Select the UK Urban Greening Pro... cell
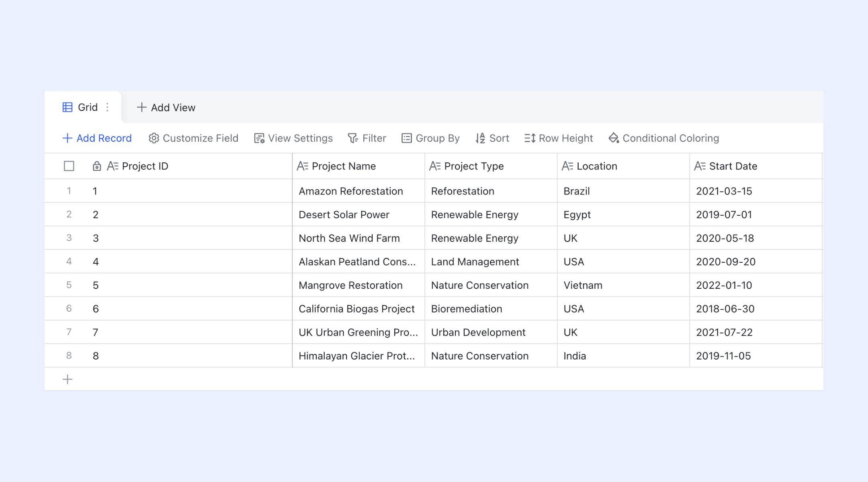The height and width of the screenshot is (482, 868). (358, 332)
